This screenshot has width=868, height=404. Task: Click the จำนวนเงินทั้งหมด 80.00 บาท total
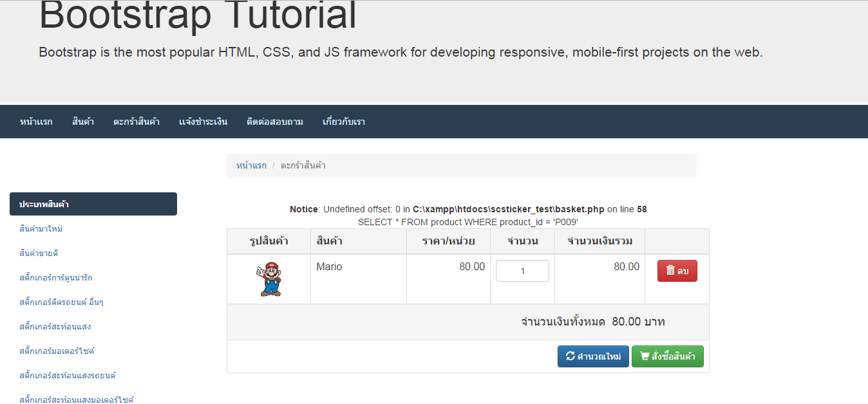[x=593, y=322]
